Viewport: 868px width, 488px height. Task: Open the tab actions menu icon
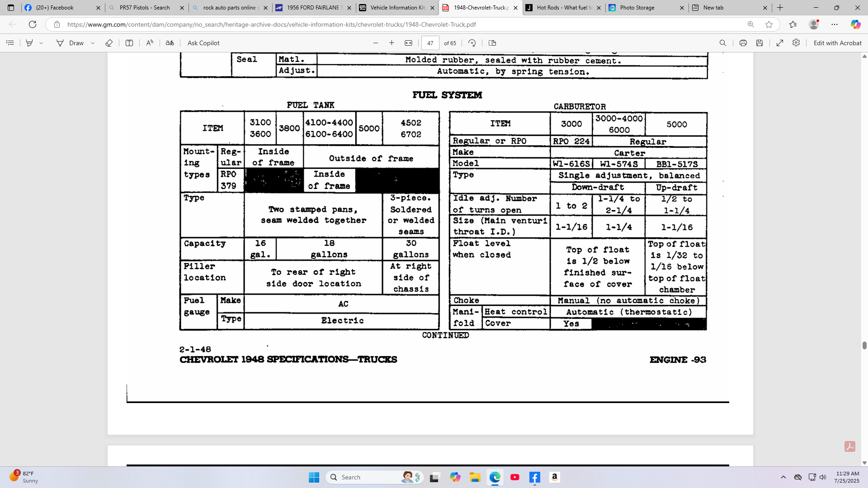coord(11,8)
